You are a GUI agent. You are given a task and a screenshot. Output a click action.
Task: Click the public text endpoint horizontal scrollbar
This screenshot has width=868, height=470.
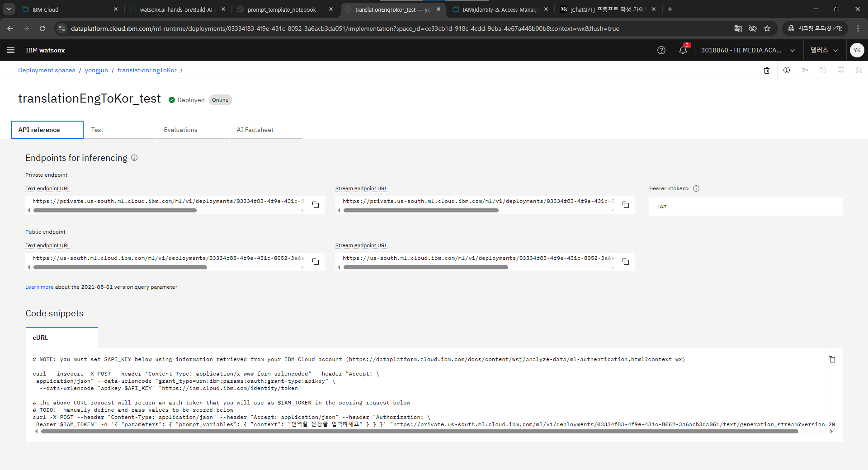[x=120, y=268]
